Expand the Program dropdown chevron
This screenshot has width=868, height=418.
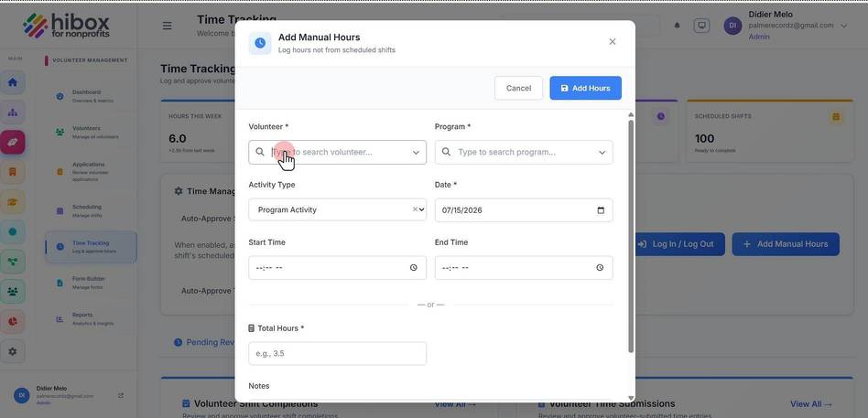602,153
